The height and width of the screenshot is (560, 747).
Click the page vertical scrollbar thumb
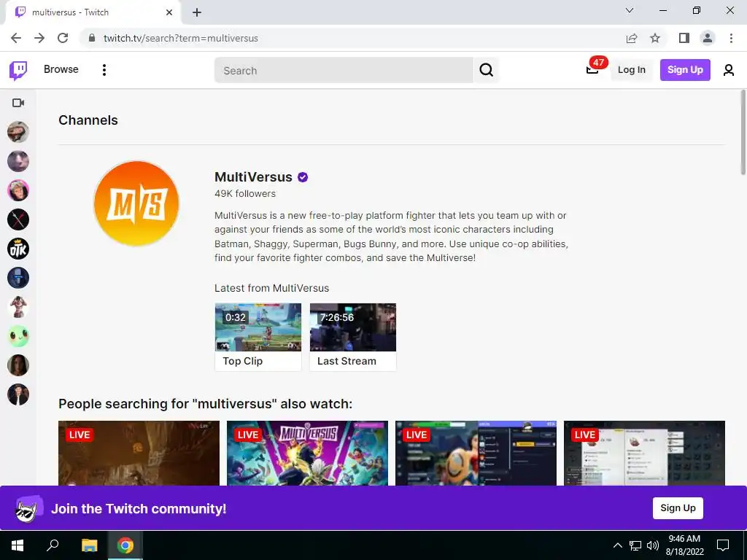coord(742,133)
